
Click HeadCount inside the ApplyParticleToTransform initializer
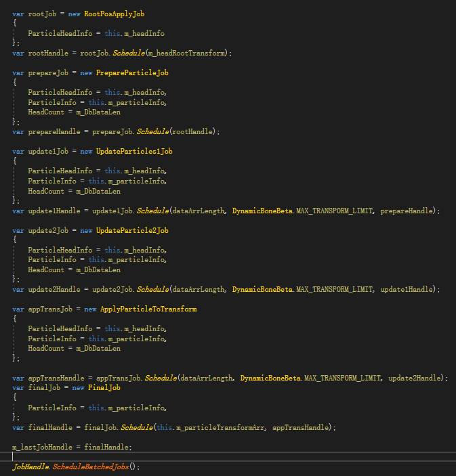click(46, 348)
